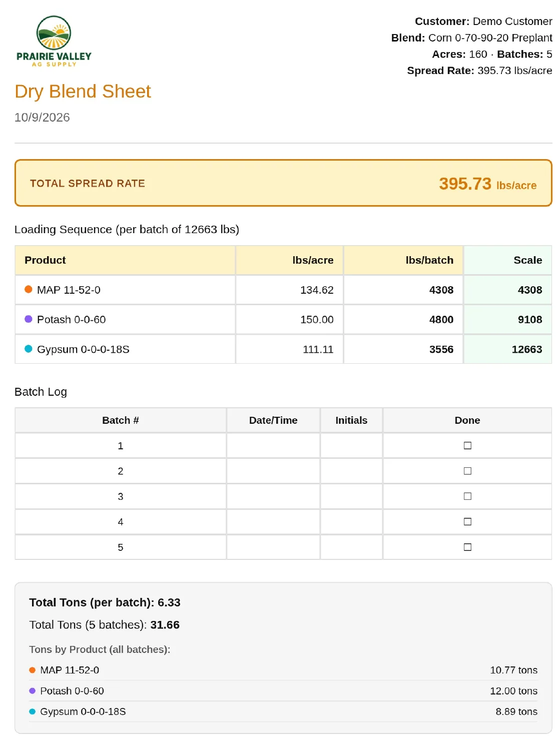The width and height of the screenshot is (560, 736).
Task: Click the "Loading Sequence (per batch of 12663 lbs)" heading
Action: (x=127, y=229)
